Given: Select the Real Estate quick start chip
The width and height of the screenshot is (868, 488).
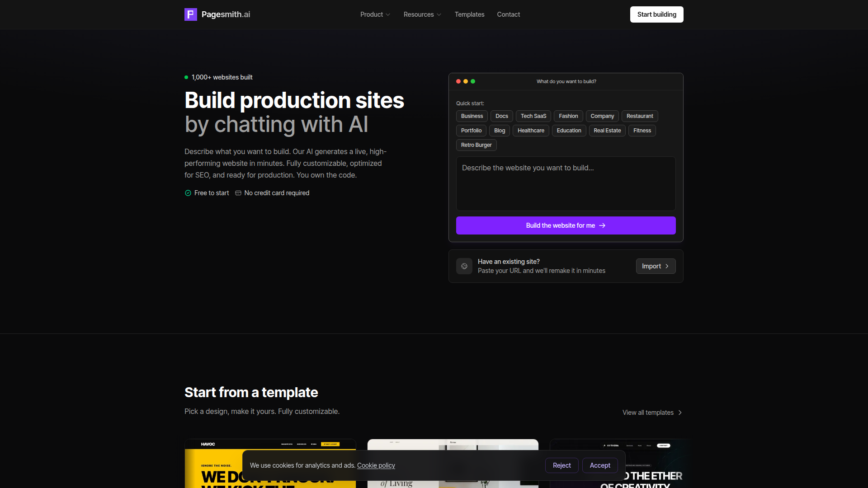Looking at the screenshot, I should coord(607,131).
